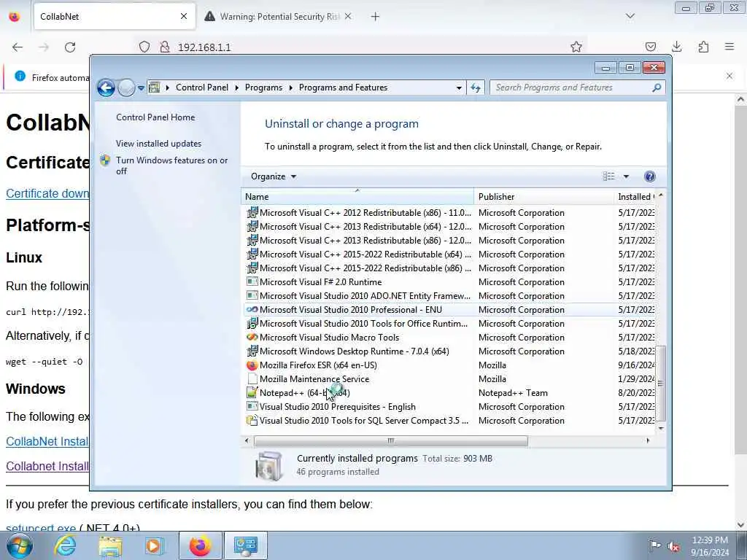Select Visual Studio 2010 Tools for SQL Server Compact

pyautogui.click(x=449, y=421)
